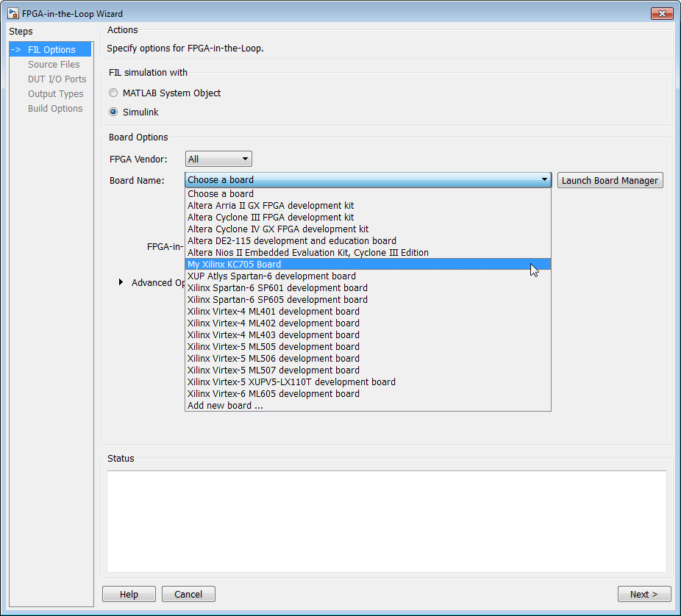Image resolution: width=681 pixels, height=616 pixels.
Task: Select Altera Cyclone IV GX FPGA development kit
Action: (x=368, y=229)
